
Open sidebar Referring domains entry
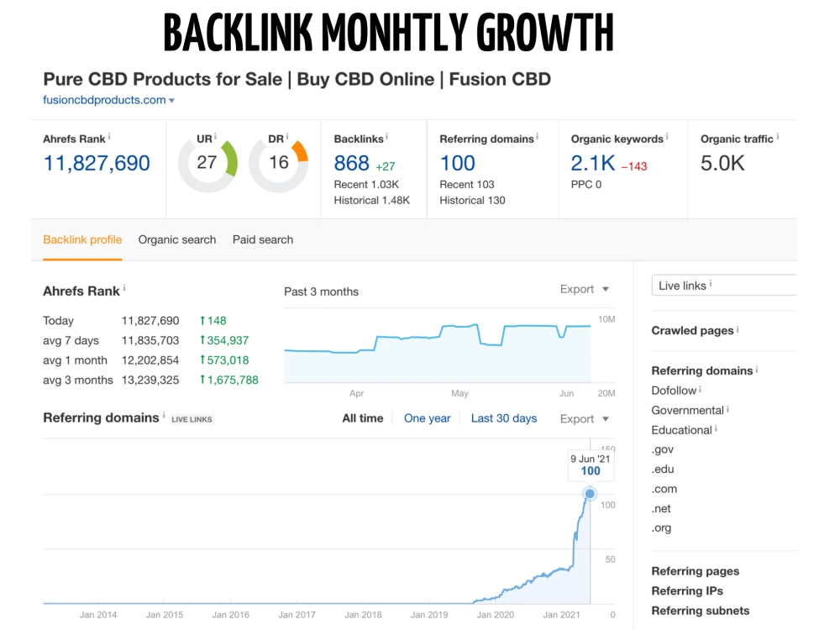click(701, 370)
